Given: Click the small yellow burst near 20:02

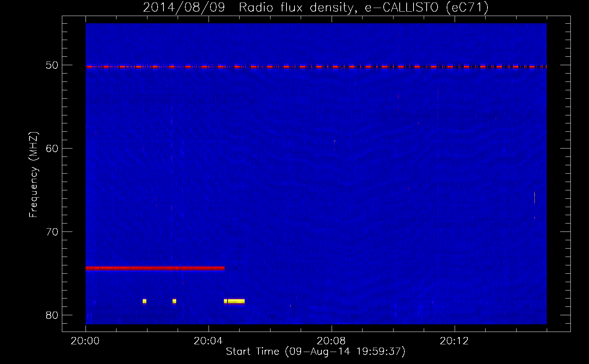Looking at the screenshot, I should coord(145,301).
